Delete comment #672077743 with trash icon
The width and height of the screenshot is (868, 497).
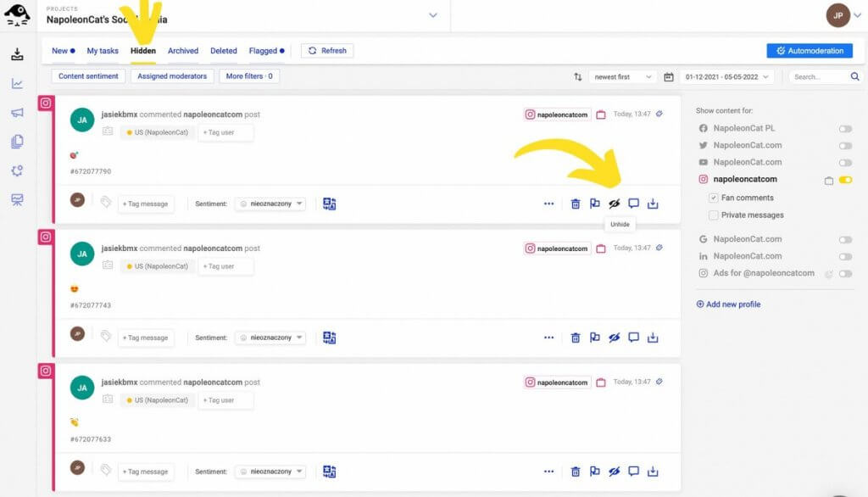576,338
